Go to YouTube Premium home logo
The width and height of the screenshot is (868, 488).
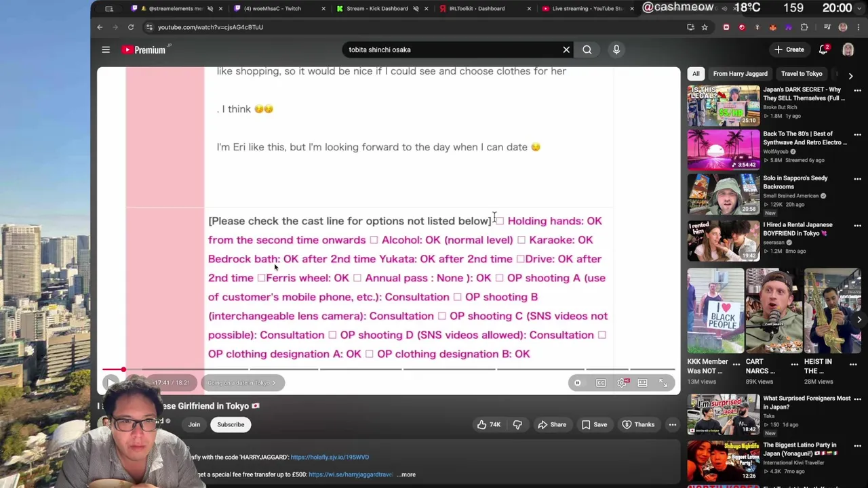(x=144, y=49)
